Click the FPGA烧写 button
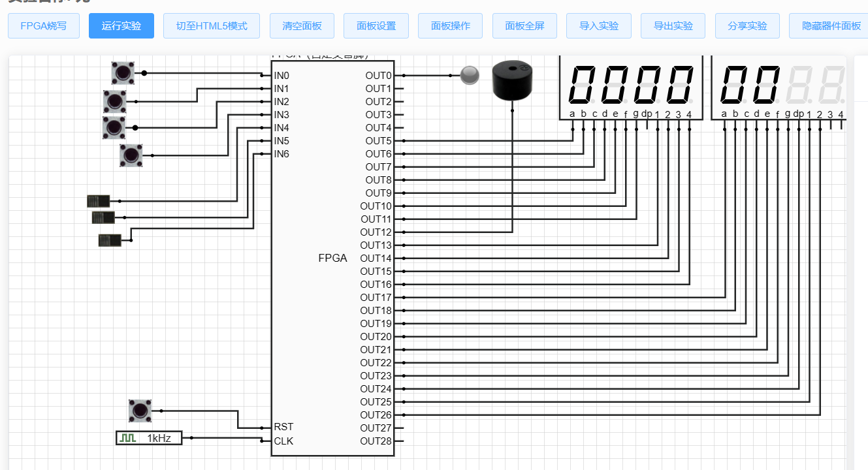Image resolution: width=868 pixels, height=470 pixels. (x=44, y=26)
